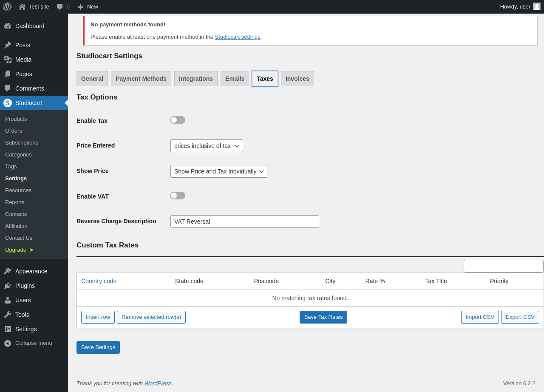This screenshot has width=544, height=392.
Task: Switch to the Integrations tab
Action: [196, 79]
